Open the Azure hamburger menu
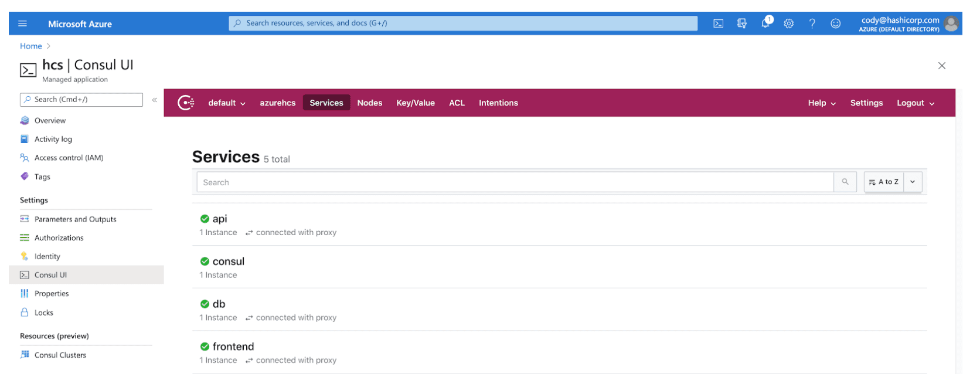The image size is (980, 387). (23, 23)
